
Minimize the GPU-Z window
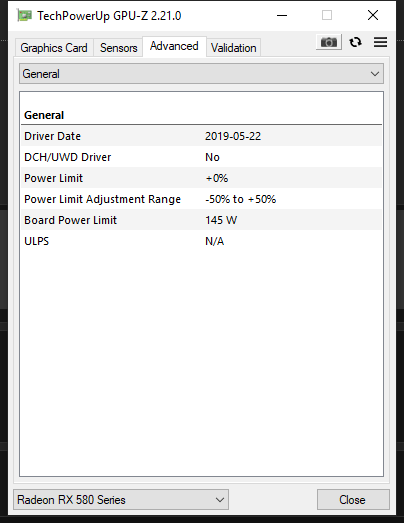[x=282, y=15]
